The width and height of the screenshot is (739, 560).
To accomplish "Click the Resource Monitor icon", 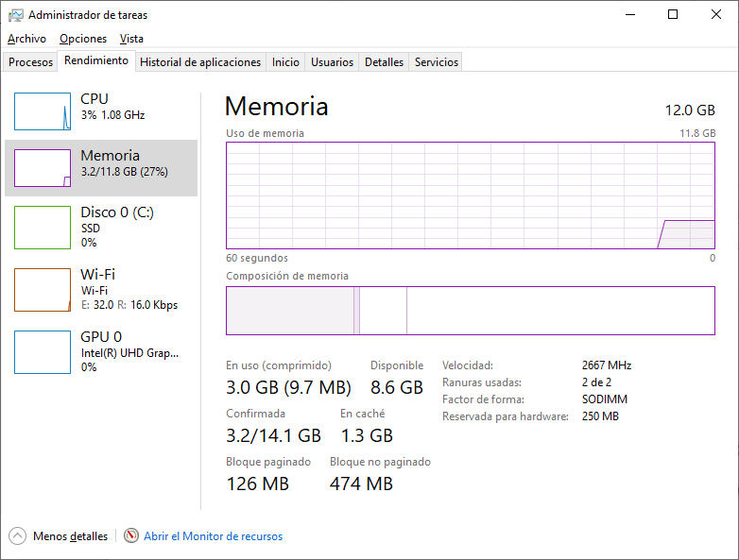I will pos(131,536).
